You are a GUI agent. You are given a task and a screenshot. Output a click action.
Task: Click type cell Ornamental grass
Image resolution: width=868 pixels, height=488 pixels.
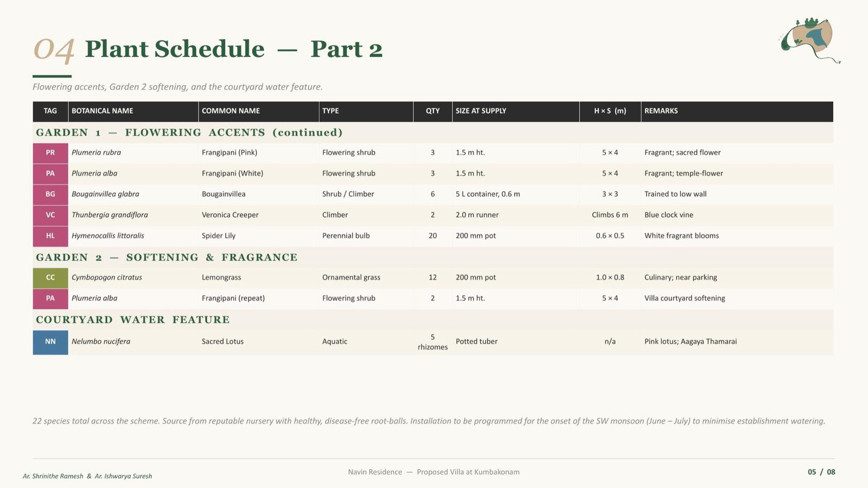click(x=352, y=278)
